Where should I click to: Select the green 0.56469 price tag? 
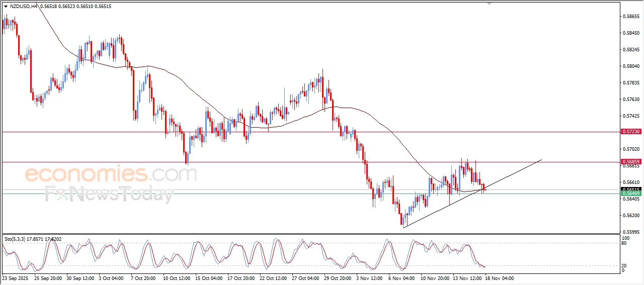[631, 194]
